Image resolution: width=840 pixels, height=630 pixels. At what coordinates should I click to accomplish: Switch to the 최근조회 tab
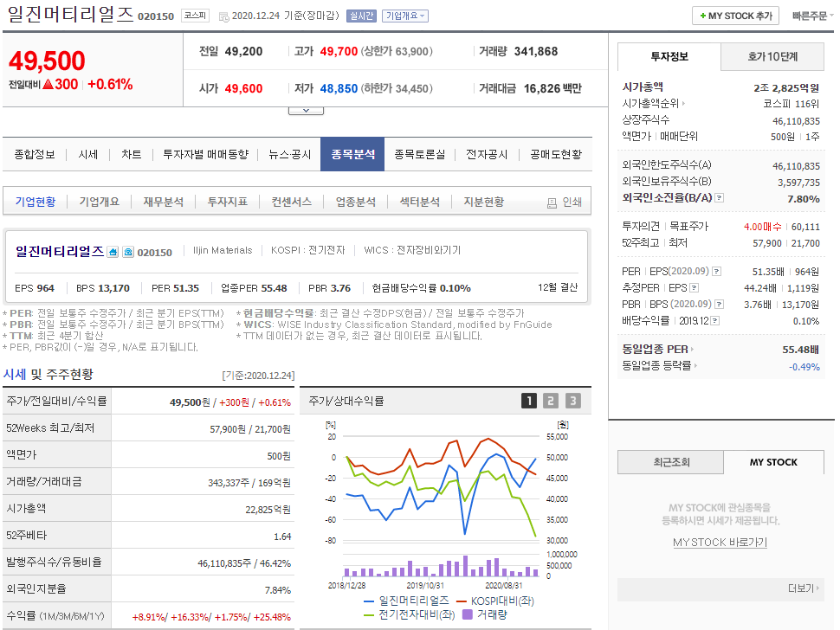point(671,462)
